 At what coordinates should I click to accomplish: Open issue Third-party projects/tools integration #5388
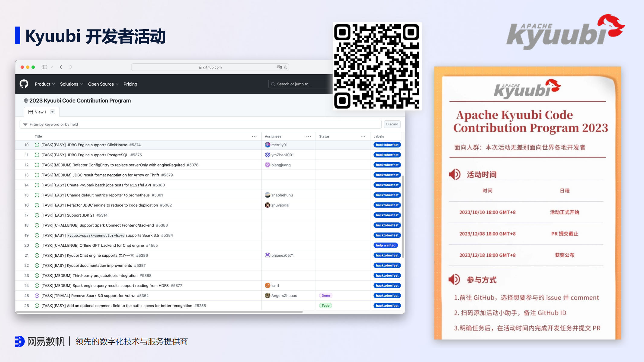96,275
